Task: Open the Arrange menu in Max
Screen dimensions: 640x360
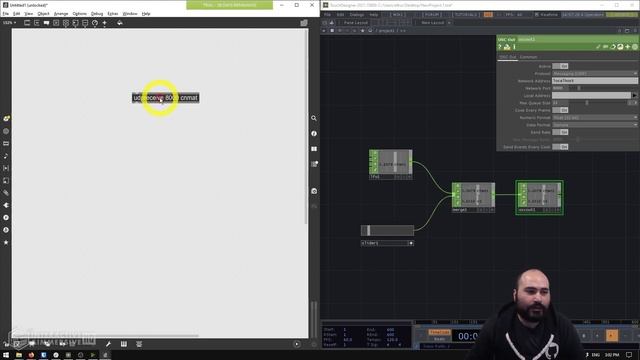Action: coord(61,13)
